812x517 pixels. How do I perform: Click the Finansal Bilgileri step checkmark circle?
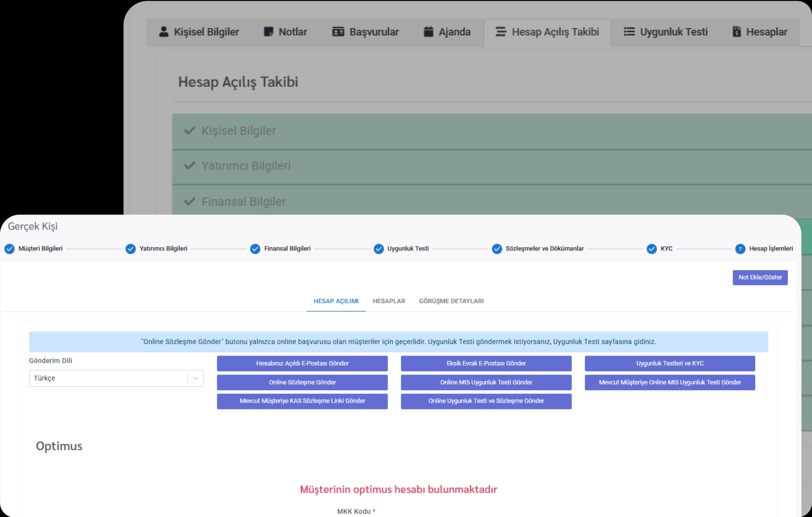pos(255,249)
